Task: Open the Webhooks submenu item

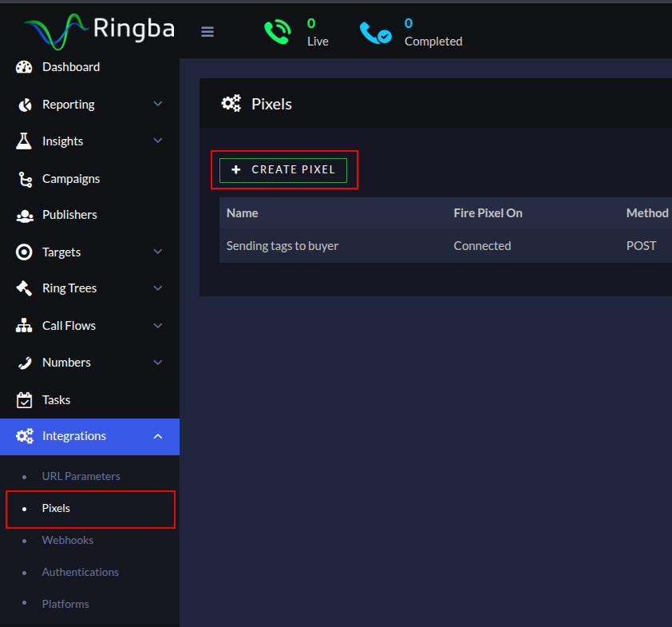Action: coord(67,541)
